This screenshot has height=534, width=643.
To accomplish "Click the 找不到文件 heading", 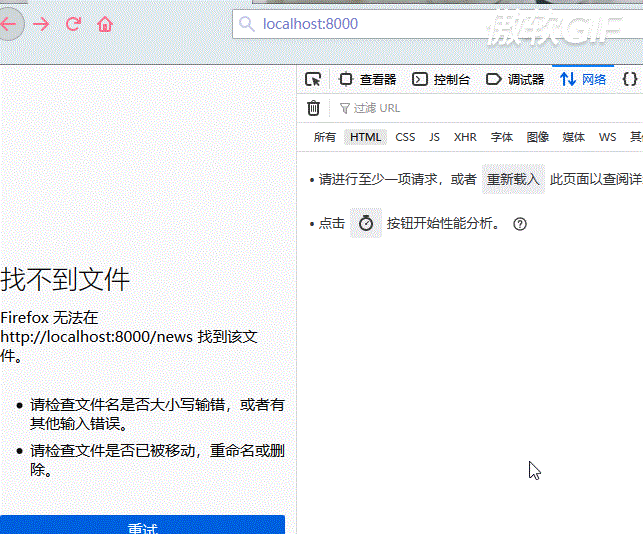I will coord(65,279).
